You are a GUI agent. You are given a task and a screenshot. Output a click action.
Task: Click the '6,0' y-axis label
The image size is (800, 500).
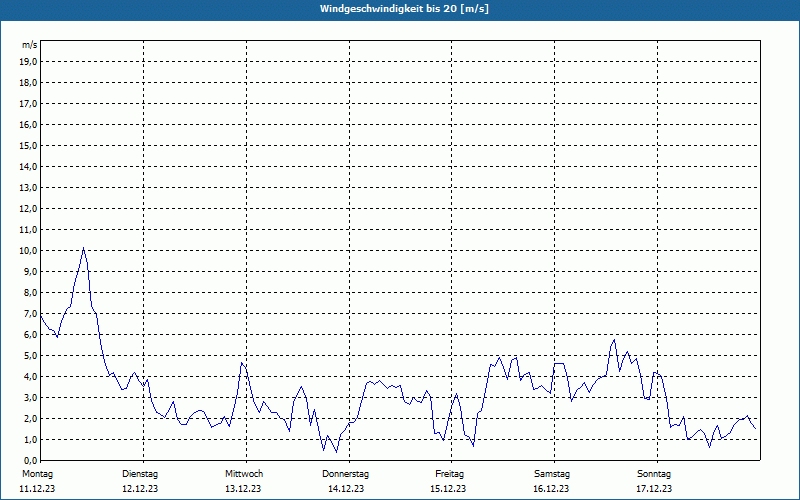tap(31, 335)
